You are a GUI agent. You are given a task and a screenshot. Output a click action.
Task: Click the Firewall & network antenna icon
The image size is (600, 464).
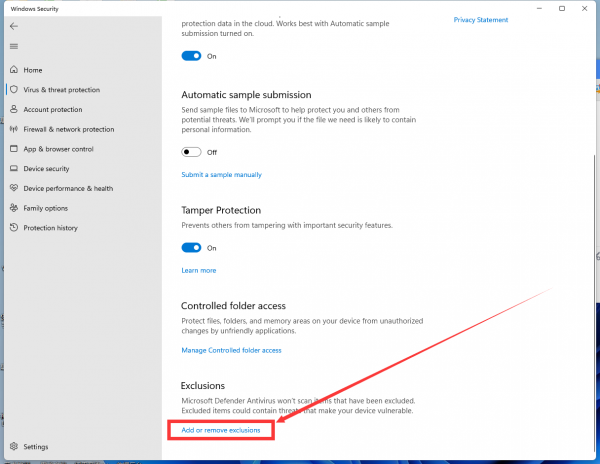(x=14, y=129)
